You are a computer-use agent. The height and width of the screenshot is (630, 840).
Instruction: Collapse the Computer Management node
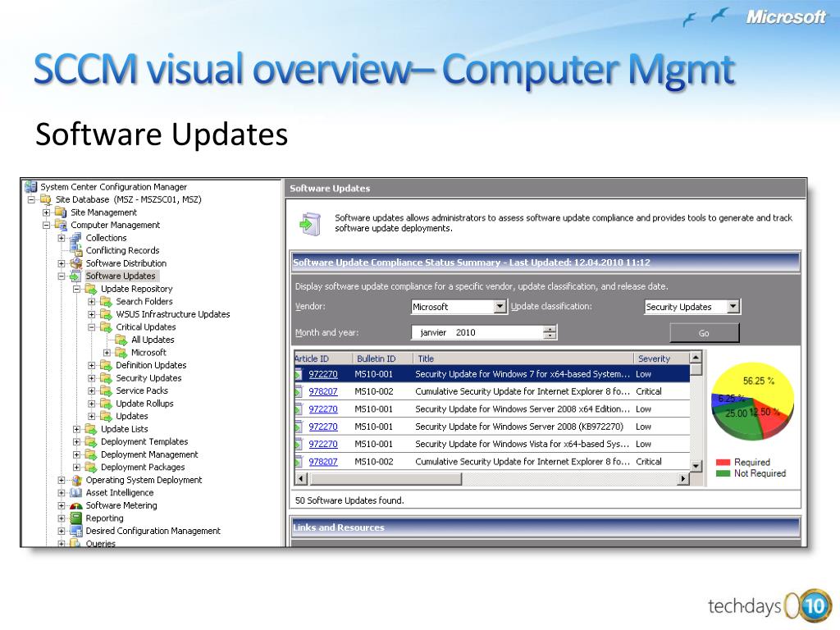[46, 226]
